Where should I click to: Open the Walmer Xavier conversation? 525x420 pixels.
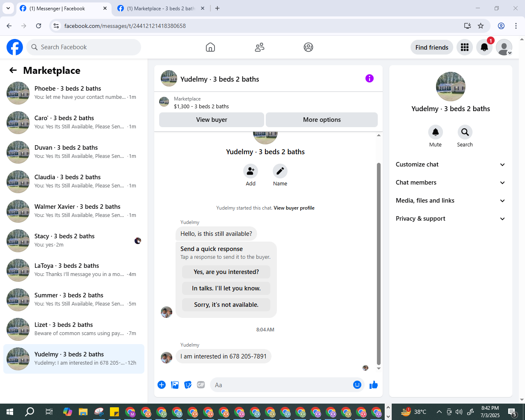tap(74, 211)
